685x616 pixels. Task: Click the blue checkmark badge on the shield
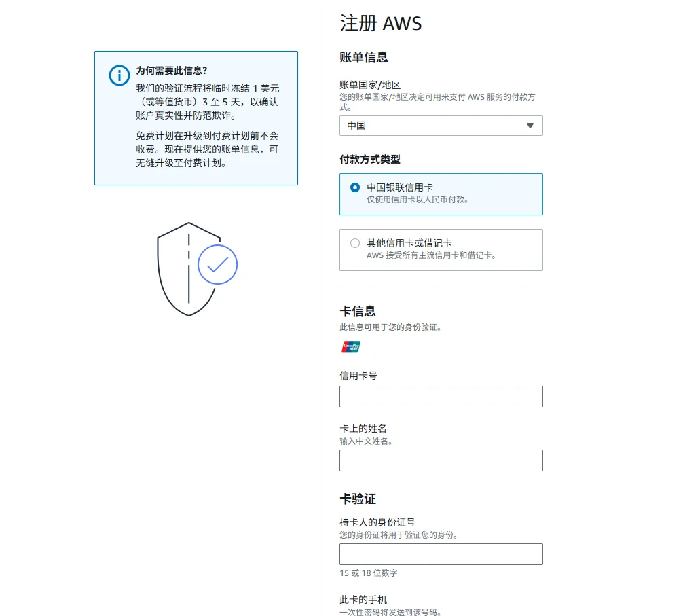pyautogui.click(x=217, y=264)
